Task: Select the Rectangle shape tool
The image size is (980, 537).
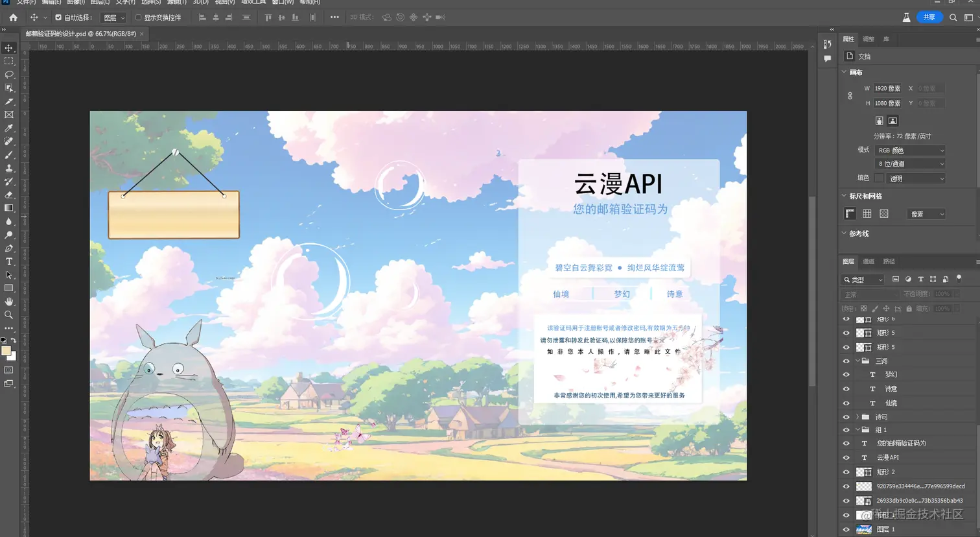Action: click(x=9, y=288)
